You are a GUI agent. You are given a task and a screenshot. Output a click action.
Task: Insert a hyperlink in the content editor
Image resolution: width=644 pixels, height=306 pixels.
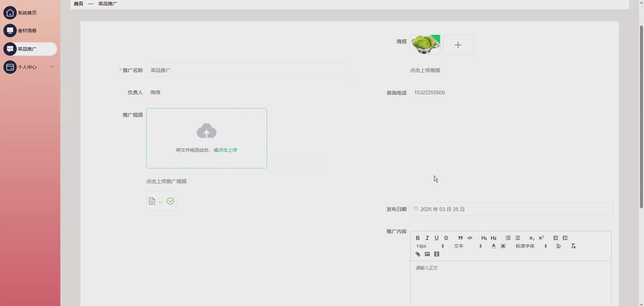[x=418, y=254]
